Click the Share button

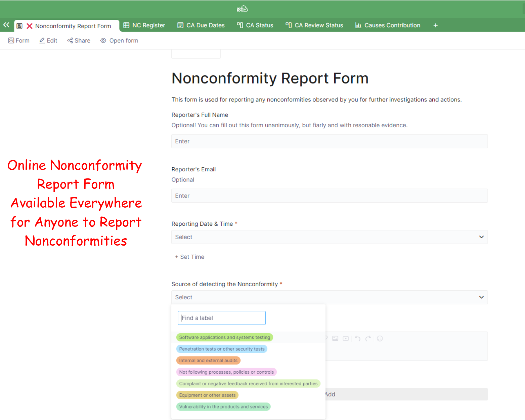79,41
